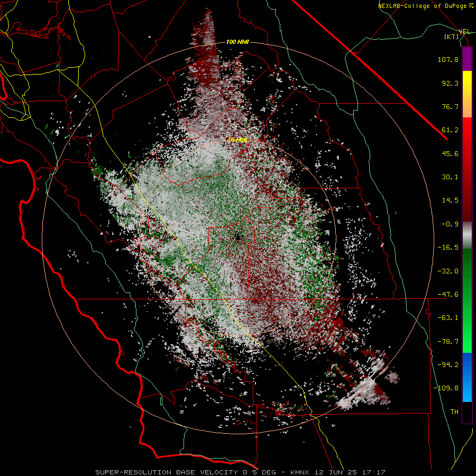
Task: Click the -0.9 value on velocity scale
Action: [450, 224]
